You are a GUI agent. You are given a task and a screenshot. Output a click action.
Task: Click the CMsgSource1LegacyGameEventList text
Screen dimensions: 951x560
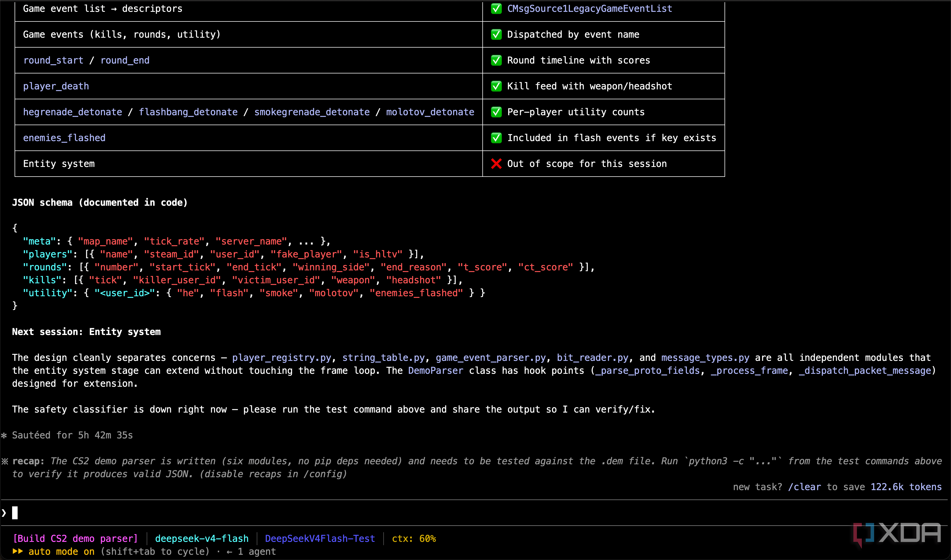590,9
